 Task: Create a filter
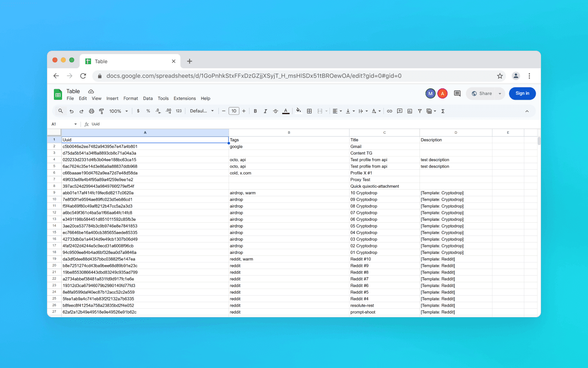pyautogui.click(x=419, y=111)
